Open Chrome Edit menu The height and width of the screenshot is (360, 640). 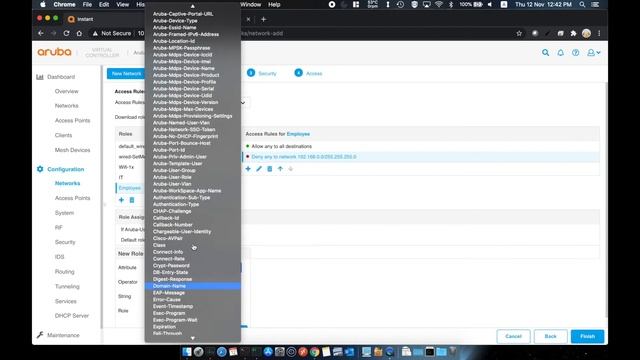pos(104,4)
